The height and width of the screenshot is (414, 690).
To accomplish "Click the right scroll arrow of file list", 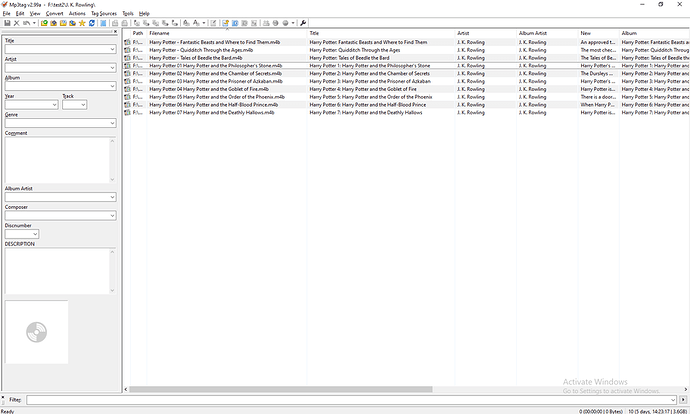I will point(686,389).
